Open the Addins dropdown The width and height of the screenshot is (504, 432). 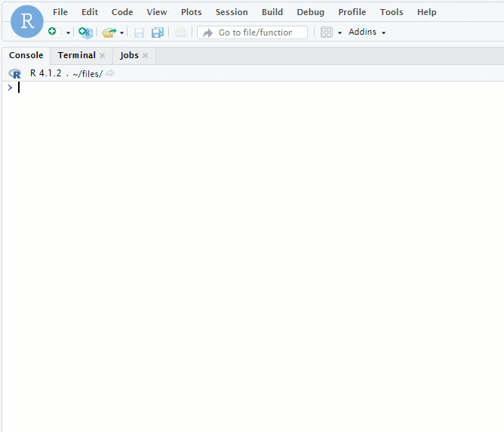click(367, 32)
